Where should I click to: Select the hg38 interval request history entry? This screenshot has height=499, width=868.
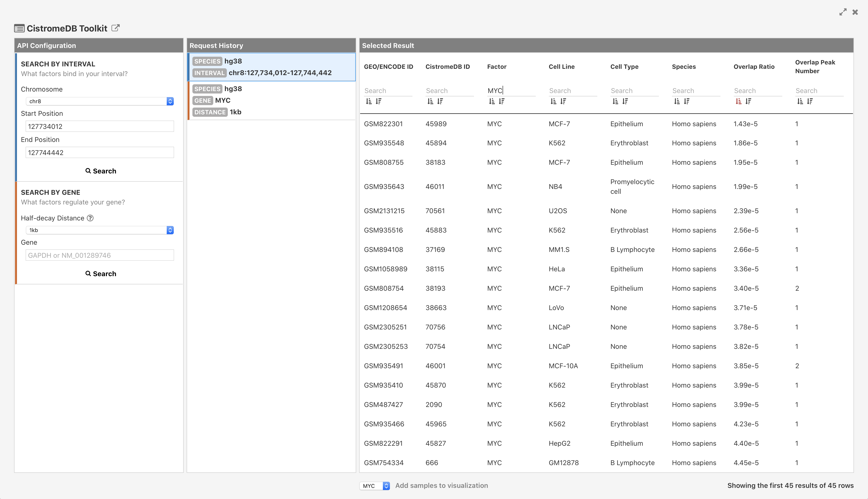(271, 67)
